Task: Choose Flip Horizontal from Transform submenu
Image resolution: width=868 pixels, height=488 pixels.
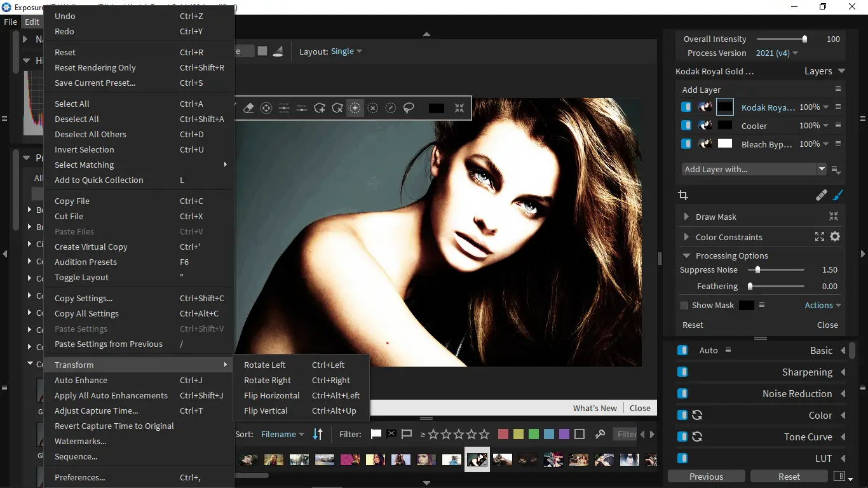Action: click(x=271, y=395)
